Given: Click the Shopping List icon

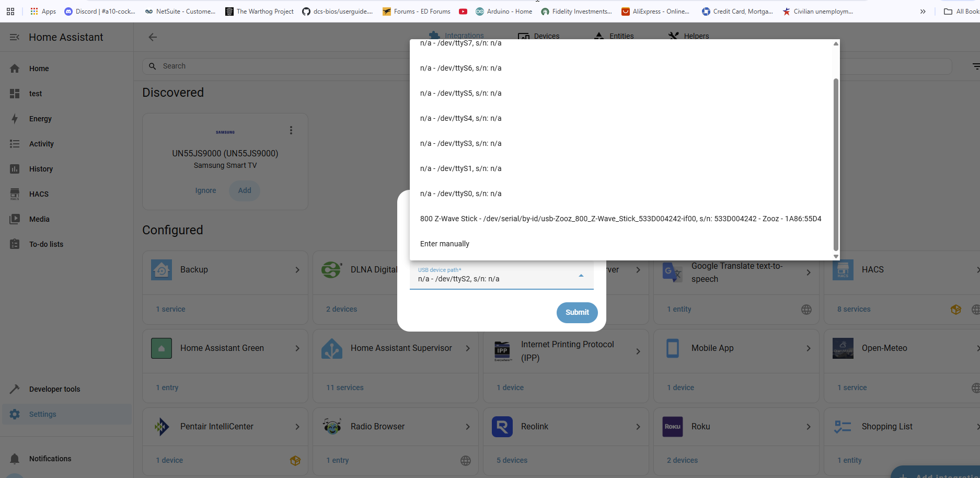Looking at the screenshot, I should (x=843, y=427).
